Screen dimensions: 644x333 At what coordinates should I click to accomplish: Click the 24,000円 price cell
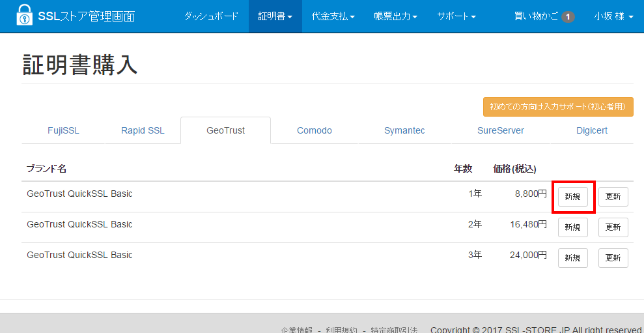click(x=528, y=255)
